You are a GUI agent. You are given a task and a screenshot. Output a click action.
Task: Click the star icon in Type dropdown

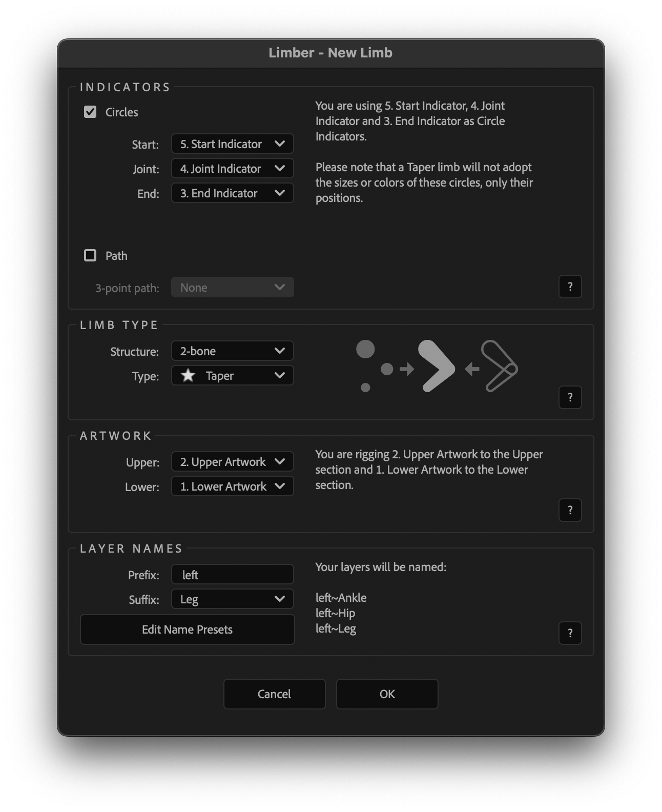tap(189, 376)
